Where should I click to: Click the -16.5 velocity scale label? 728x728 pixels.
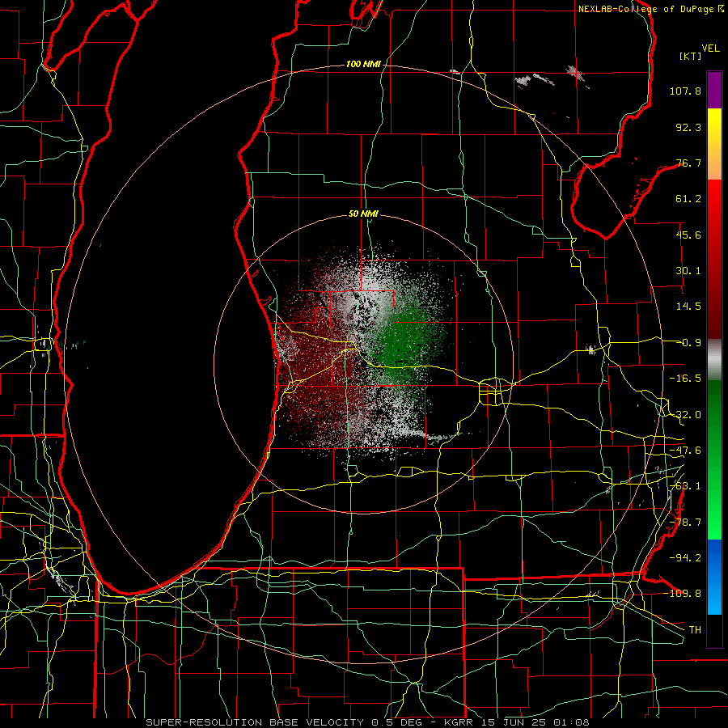click(x=685, y=379)
